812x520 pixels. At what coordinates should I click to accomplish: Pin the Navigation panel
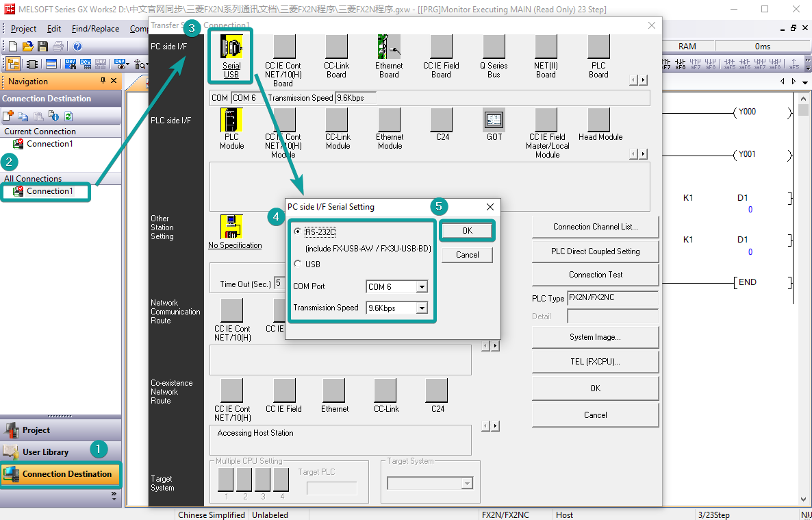[103, 81]
